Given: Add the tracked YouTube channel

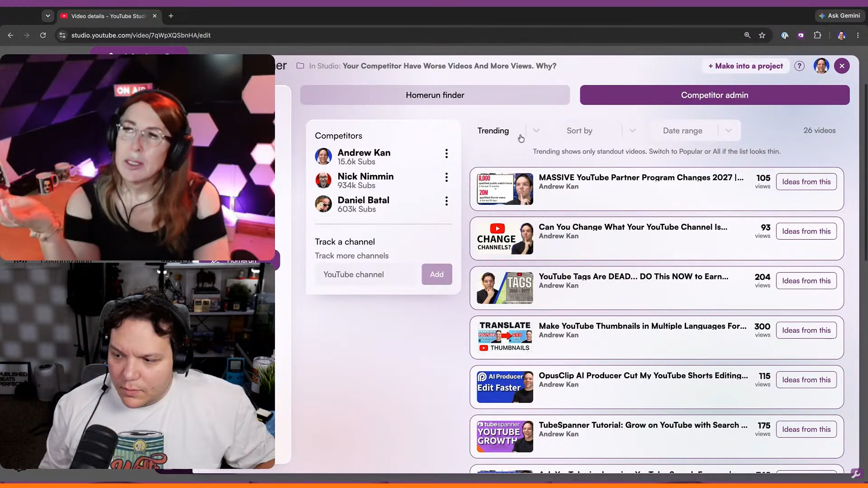Looking at the screenshot, I should click(x=437, y=274).
